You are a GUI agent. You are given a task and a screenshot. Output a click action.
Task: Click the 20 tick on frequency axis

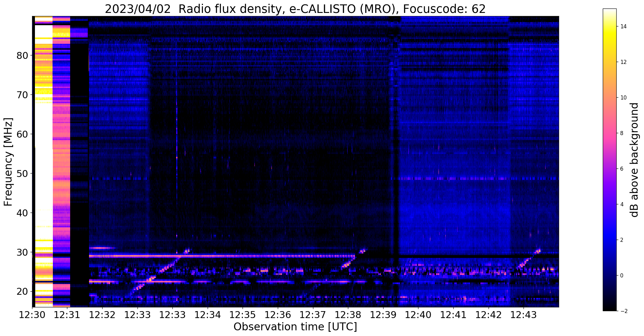pos(23,291)
